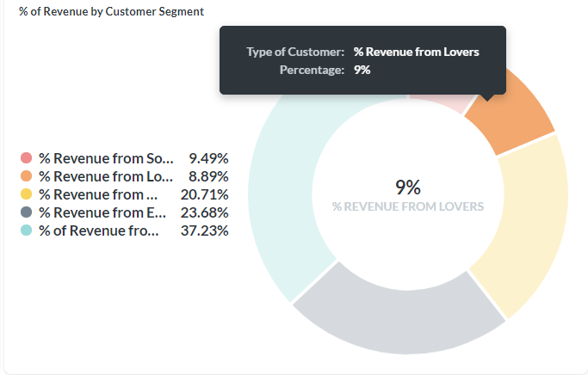
Task: Click the '% of Revenue by Customer Segment' title
Action: (x=111, y=12)
